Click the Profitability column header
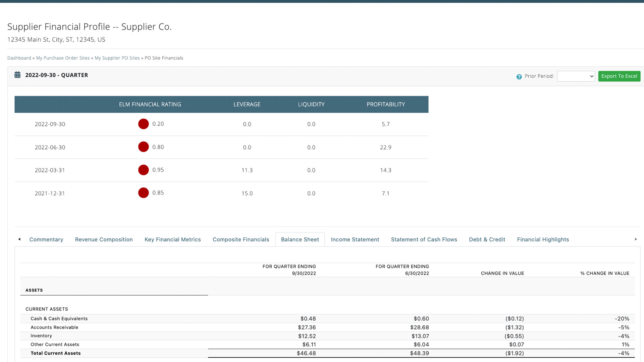Screen dimensions: 644x362 [385, 104]
